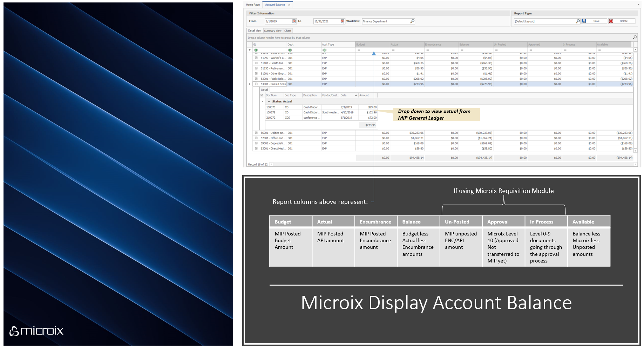Save the report layout
This screenshot has height=346, width=644.
click(593, 21)
